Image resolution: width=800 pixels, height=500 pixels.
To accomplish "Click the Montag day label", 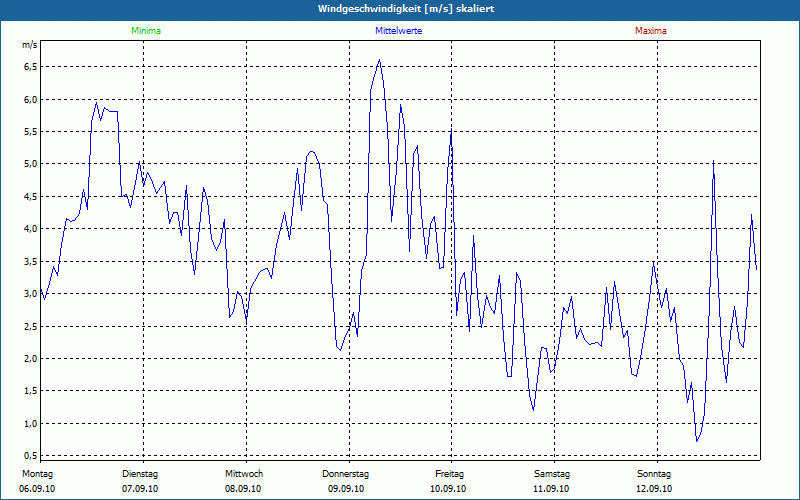I will point(37,474).
